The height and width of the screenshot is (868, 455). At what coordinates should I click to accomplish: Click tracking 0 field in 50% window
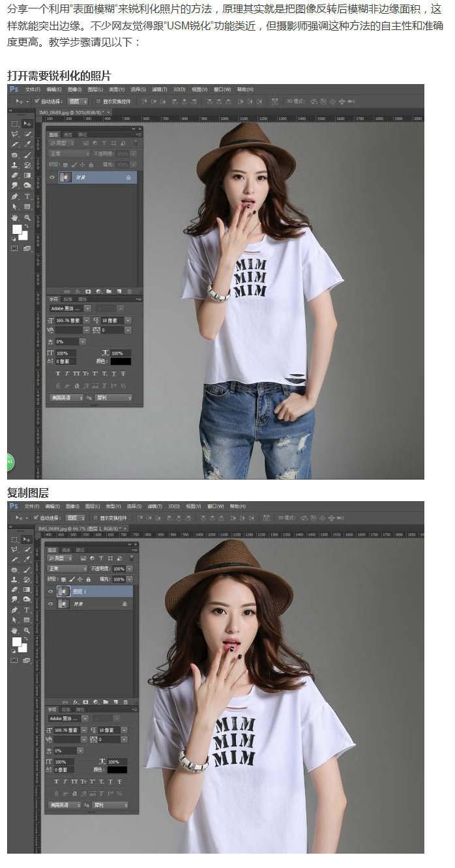112,330
